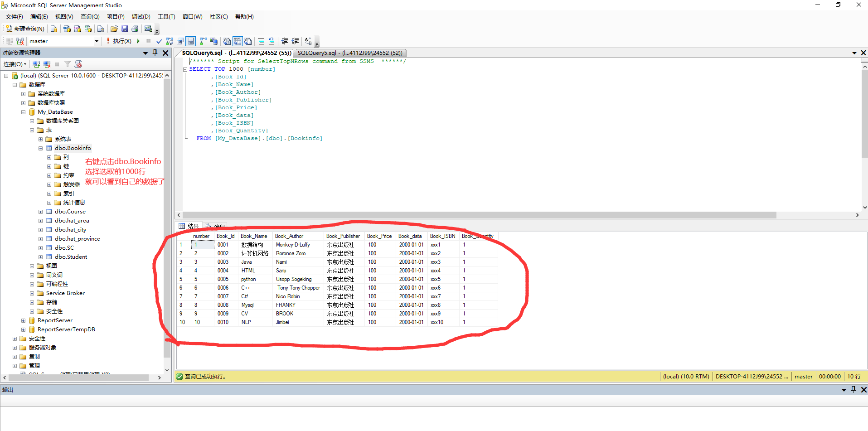Viewport: 868px width, 431px height.
Task: Switch to SQLQuery6.sql tab
Action: (x=236, y=53)
